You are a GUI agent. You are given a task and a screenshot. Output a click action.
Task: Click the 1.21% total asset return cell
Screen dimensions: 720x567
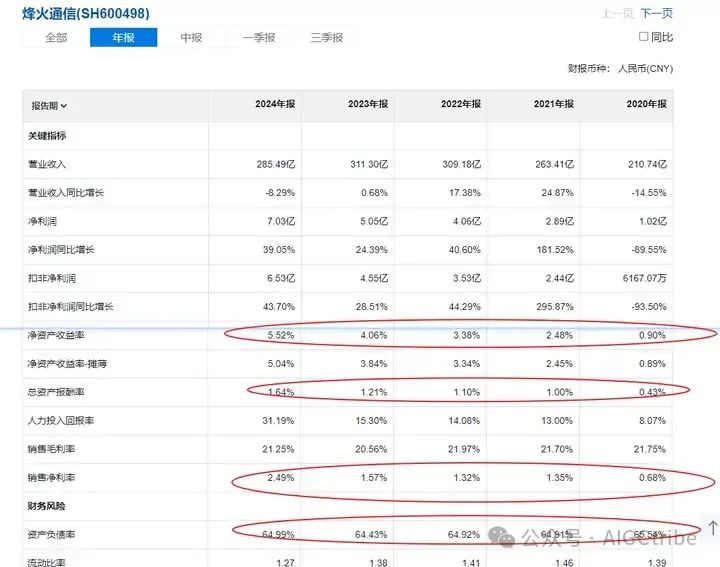point(374,392)
